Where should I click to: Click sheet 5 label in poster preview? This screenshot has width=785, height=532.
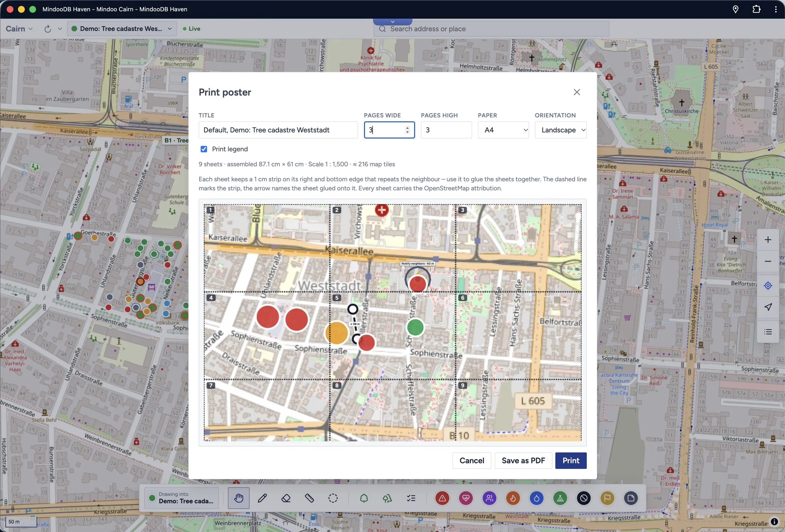click(x=337, y=298)
